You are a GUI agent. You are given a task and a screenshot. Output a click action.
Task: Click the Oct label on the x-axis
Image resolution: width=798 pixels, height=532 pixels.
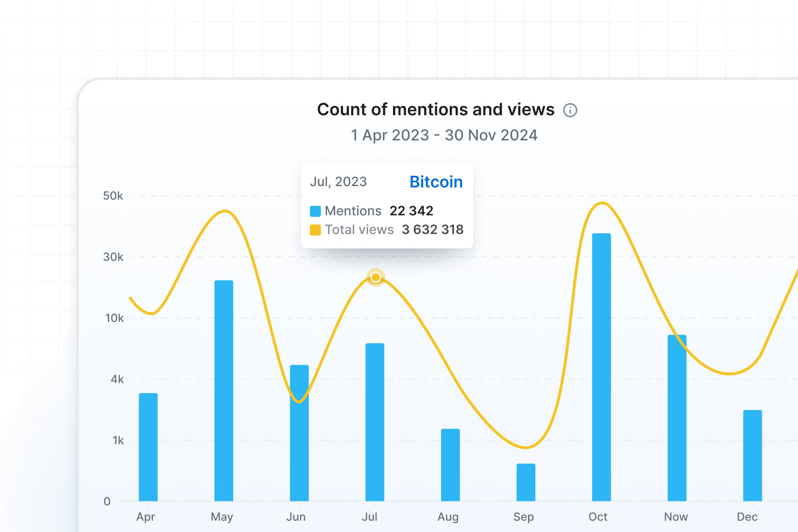coord(597,517)
